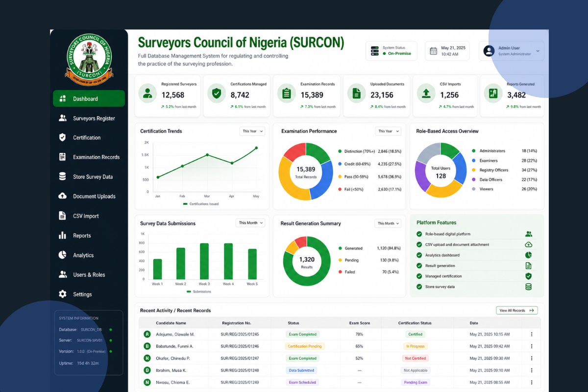Click the CSV Import file icon

tap(62, 216)
